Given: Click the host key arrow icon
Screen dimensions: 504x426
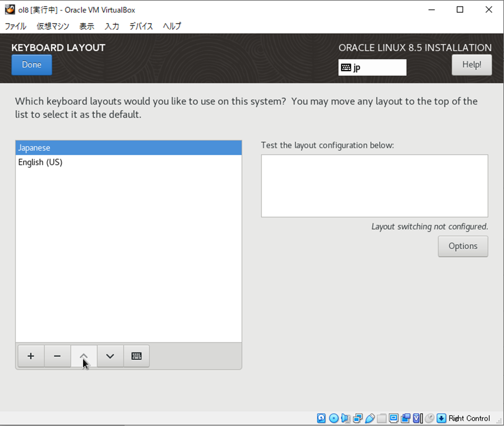Looking at the screenshot, I should point(441,418).
